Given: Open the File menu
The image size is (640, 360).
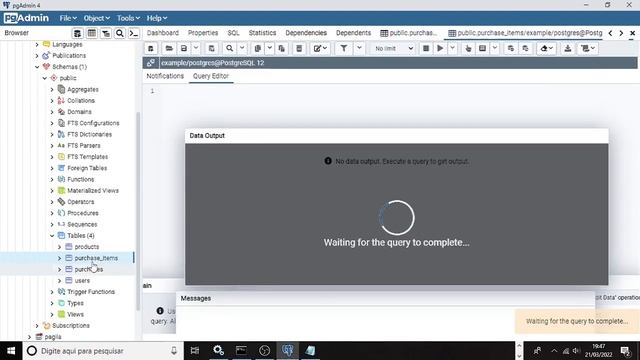Looking at the screenshot, I should point(68,18).
